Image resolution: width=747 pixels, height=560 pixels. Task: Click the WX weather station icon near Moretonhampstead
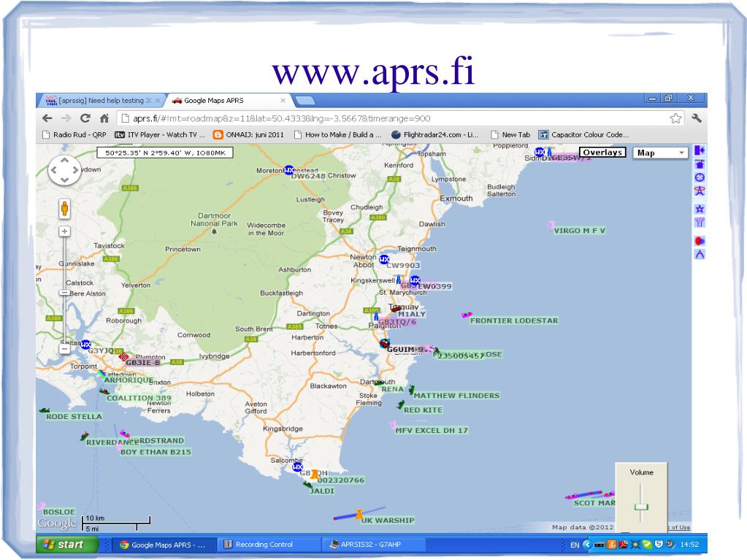point(288,170)
